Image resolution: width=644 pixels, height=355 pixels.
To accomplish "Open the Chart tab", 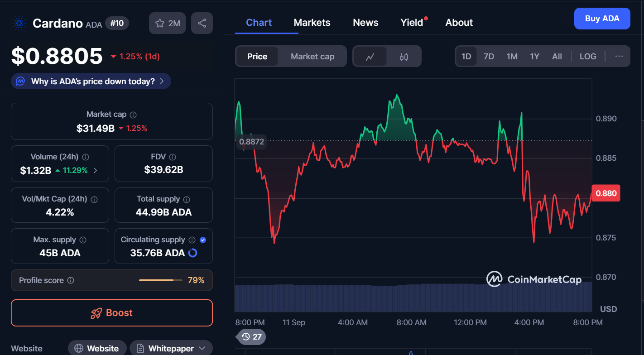I will pos(259,23).
